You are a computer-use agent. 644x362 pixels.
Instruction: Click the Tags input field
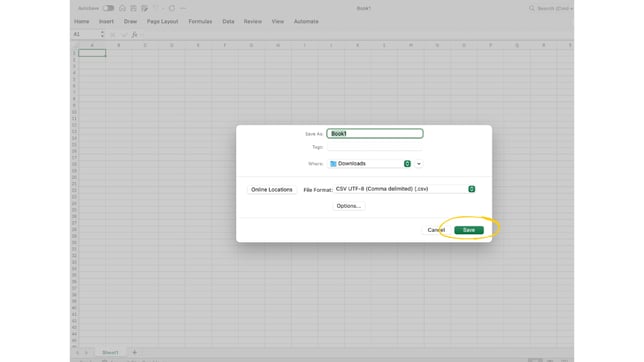point(375,147)
